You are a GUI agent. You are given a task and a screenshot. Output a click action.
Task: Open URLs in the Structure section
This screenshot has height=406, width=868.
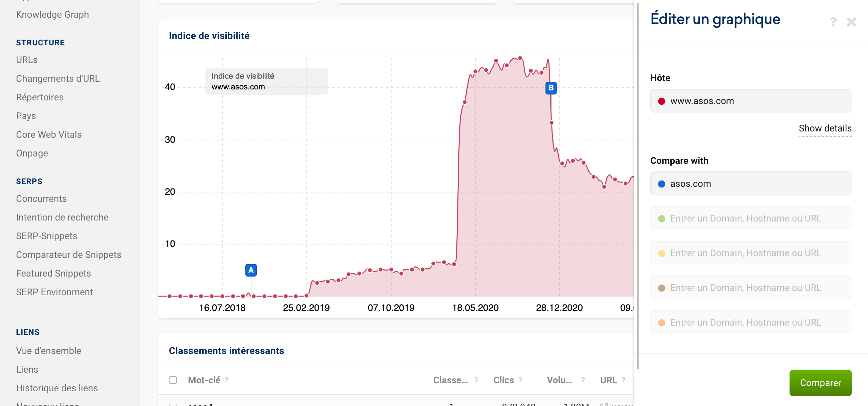(x=27, y=60)
